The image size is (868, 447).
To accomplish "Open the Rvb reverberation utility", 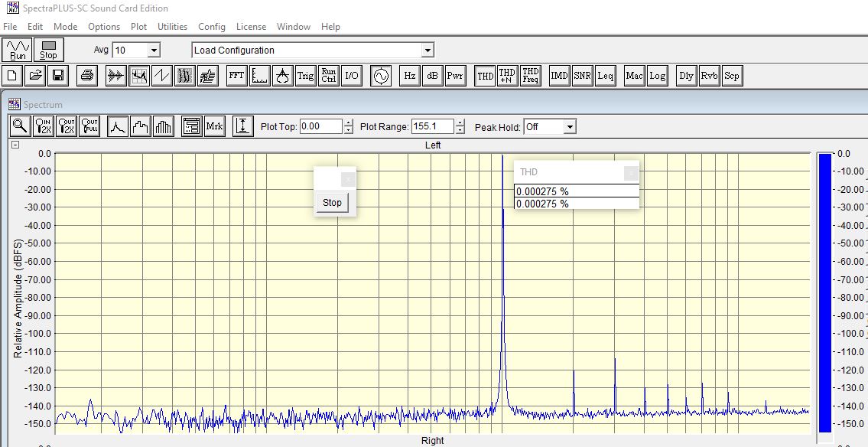I will click(709, 75).
